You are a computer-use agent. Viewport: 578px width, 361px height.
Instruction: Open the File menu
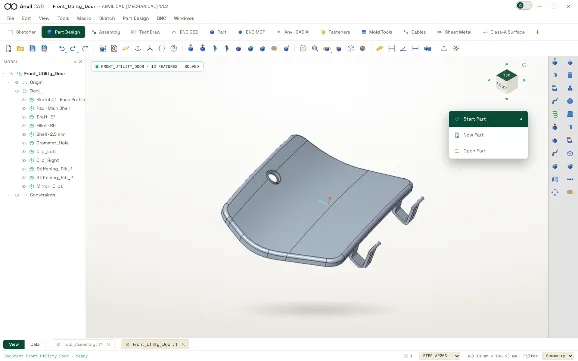(10, 18)
